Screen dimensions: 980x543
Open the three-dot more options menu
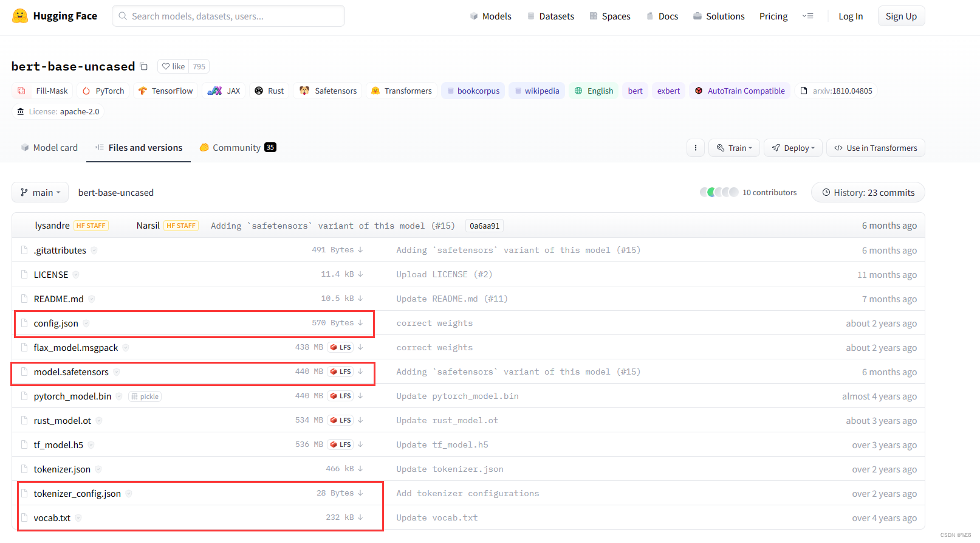click(696, 148)
